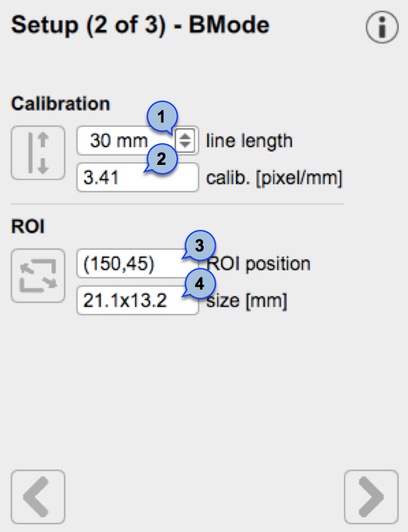Viewport: 408px width, 532px height.
Task: Focus the 21.1x13.2 size field
Action: 138,300
